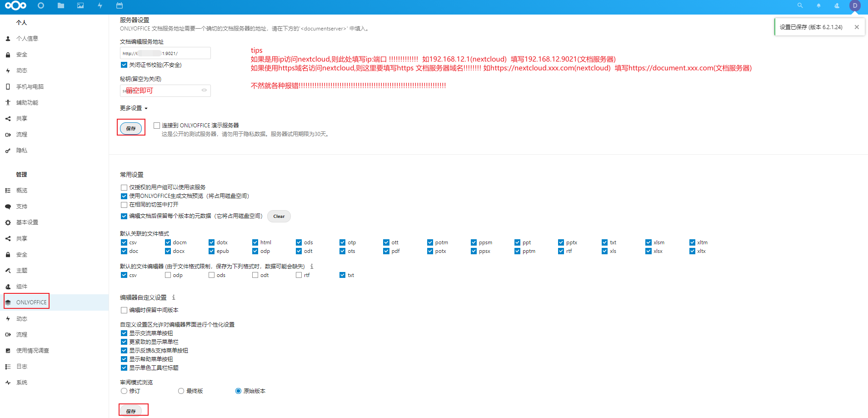Toggle 关闭证书校验 checkbox

point(124,65)
